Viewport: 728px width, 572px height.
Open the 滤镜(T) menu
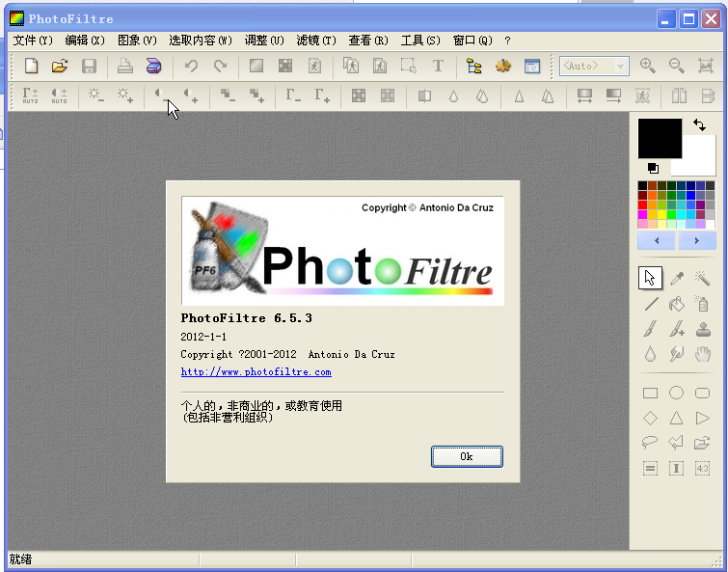316,41
